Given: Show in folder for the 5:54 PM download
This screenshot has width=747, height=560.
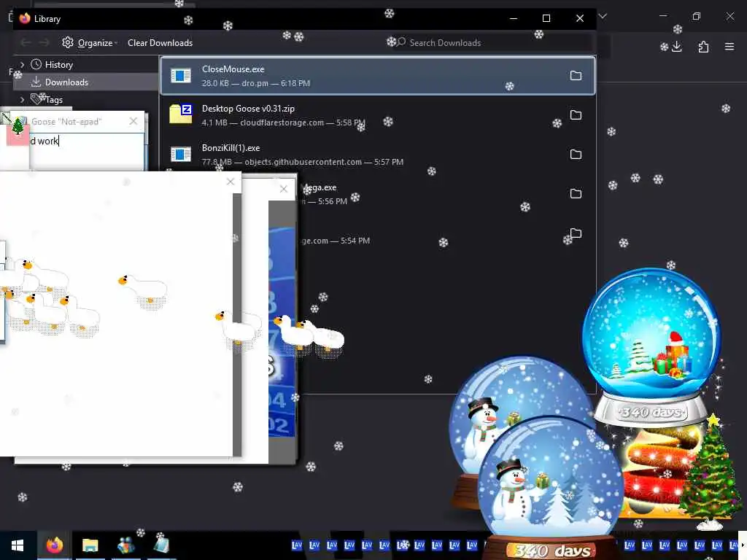Looking at the screenshot, I should (x=576, y=233).
